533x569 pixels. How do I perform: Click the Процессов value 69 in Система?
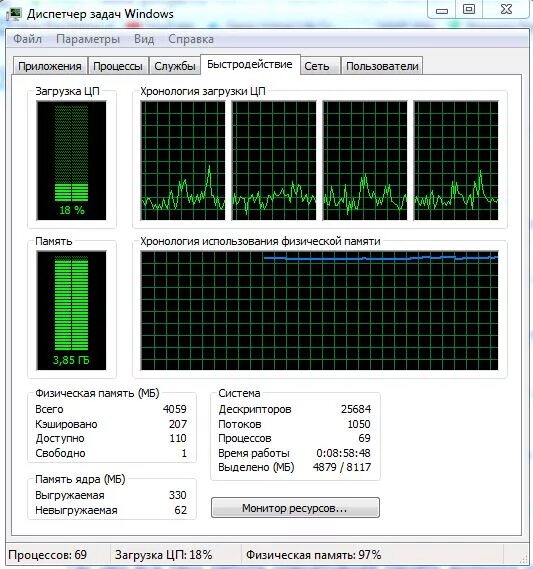coord(364,438)
